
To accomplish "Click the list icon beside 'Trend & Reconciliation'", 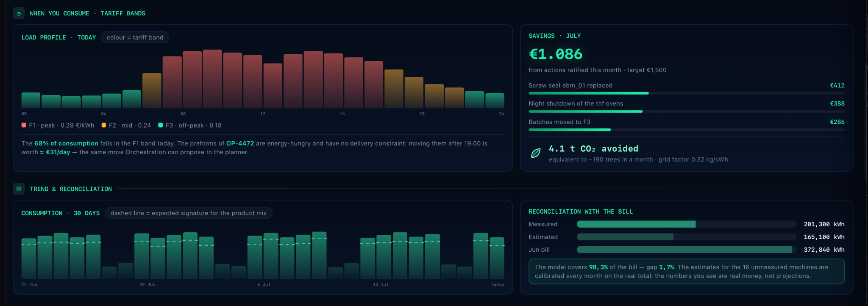I will (x=19, y=189).
